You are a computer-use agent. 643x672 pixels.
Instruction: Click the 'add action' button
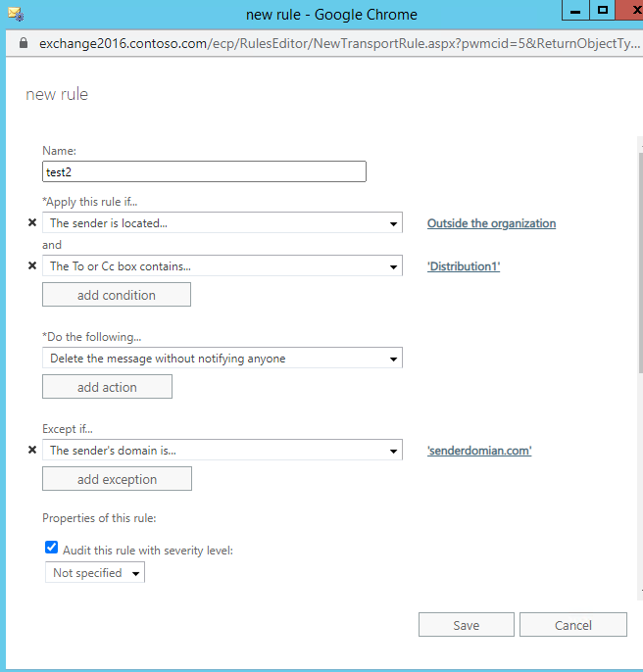[x=107, y=387]
